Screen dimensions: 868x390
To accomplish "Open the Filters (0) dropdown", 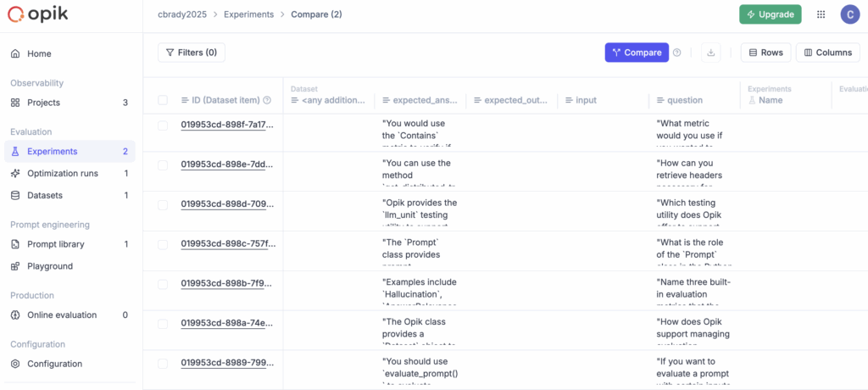I will pos(192,53).
